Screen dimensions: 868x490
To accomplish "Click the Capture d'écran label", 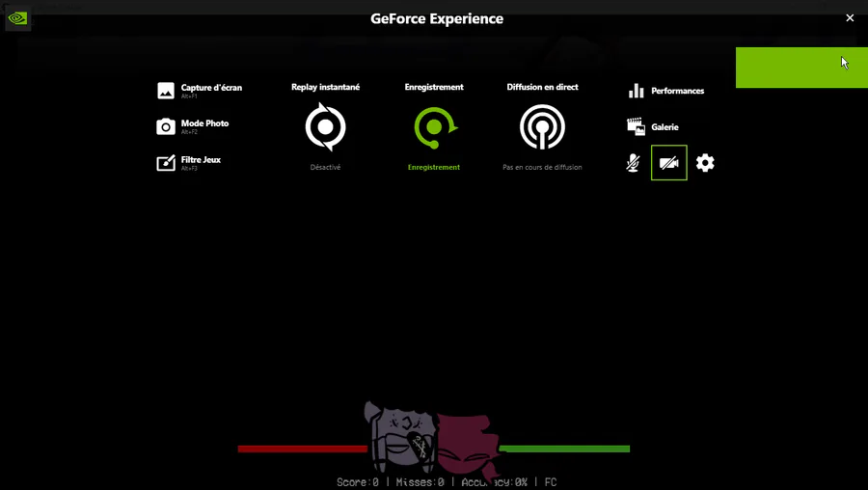I will tap(211, 88).
